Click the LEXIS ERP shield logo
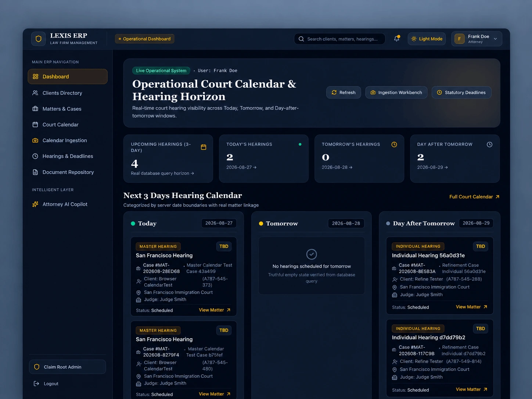Viewport: 532px width, 399px height. click(39, 39)
